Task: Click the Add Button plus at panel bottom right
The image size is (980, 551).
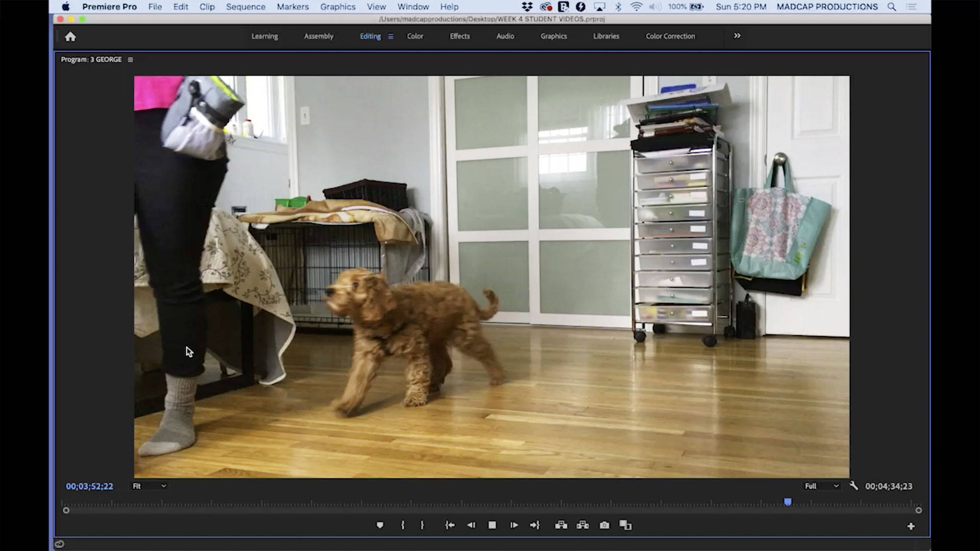Action: 911,525
